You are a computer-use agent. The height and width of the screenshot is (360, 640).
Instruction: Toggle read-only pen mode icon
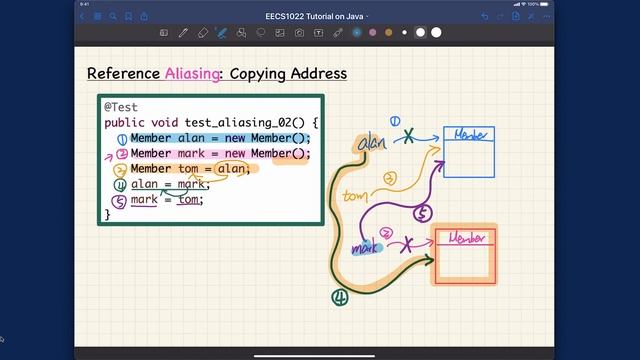531,16
